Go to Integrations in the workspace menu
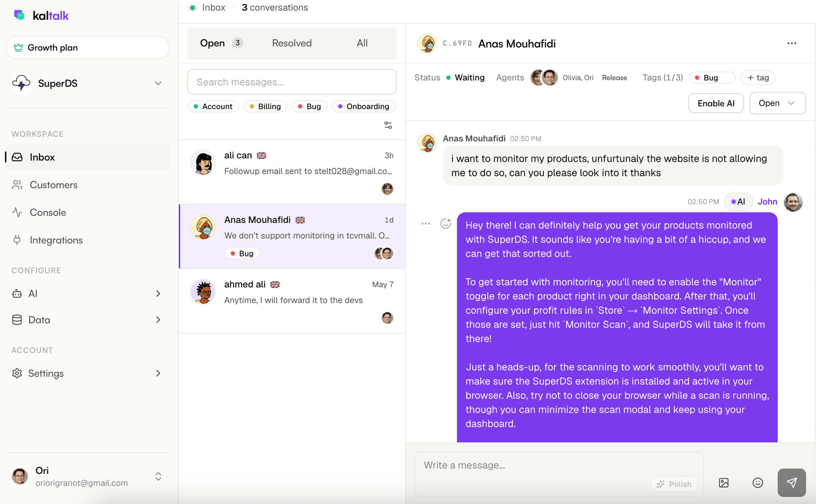The height and width of the screenshot is (504, 816). click(x=88, y=240)
